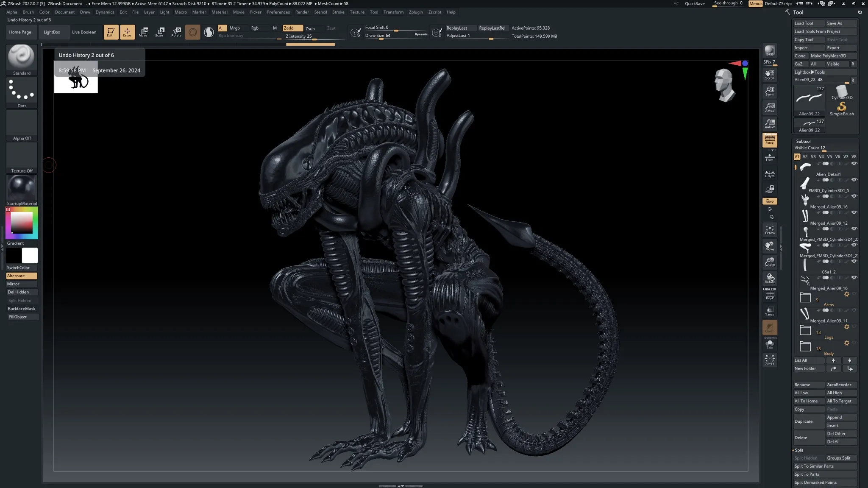
Task: Enable Solo mode icon
Action: (x=770, y=344)
